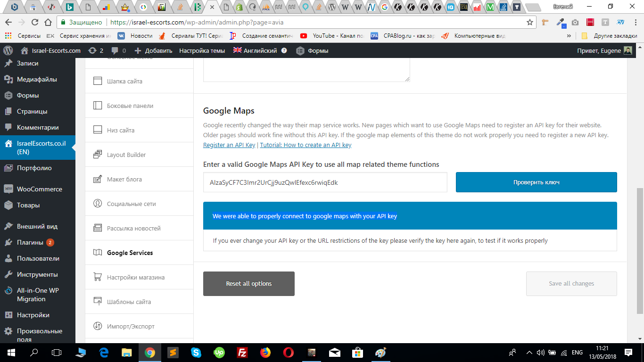This screenshot has height=362, width=644.
Task: Select the Импорт/Экспорт icon
Action: (98, 326)
